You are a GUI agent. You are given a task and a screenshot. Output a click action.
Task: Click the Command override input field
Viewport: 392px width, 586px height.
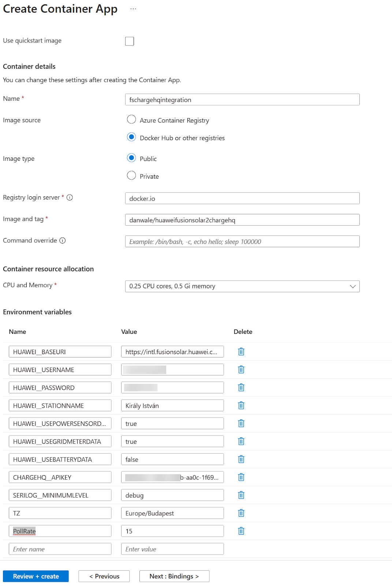click(x=242, y=242)
